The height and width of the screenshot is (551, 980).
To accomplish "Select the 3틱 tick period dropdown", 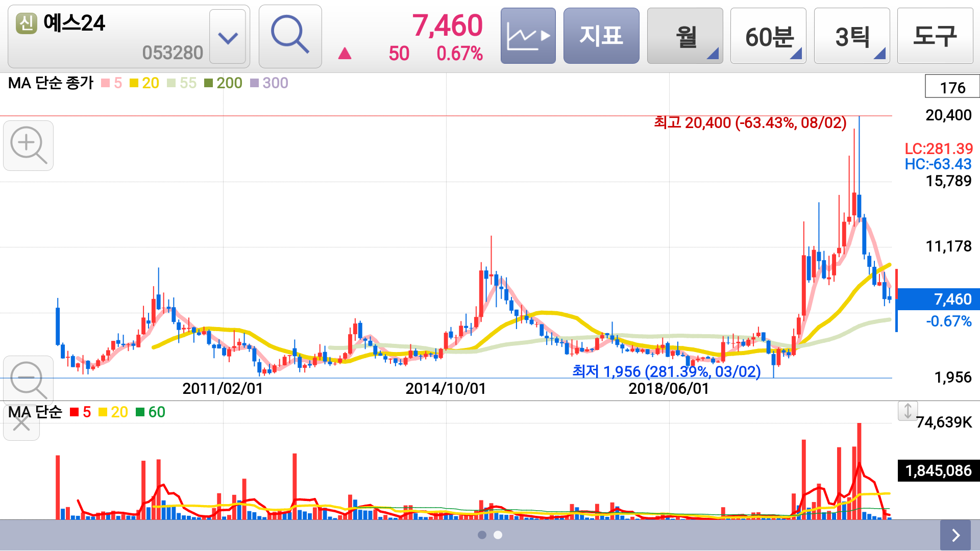I will point(852,36).
